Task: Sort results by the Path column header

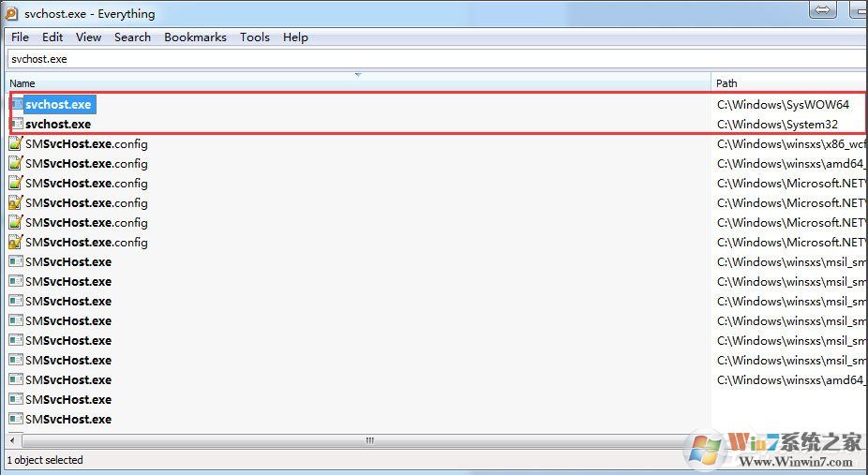Action: pos(790,83)
